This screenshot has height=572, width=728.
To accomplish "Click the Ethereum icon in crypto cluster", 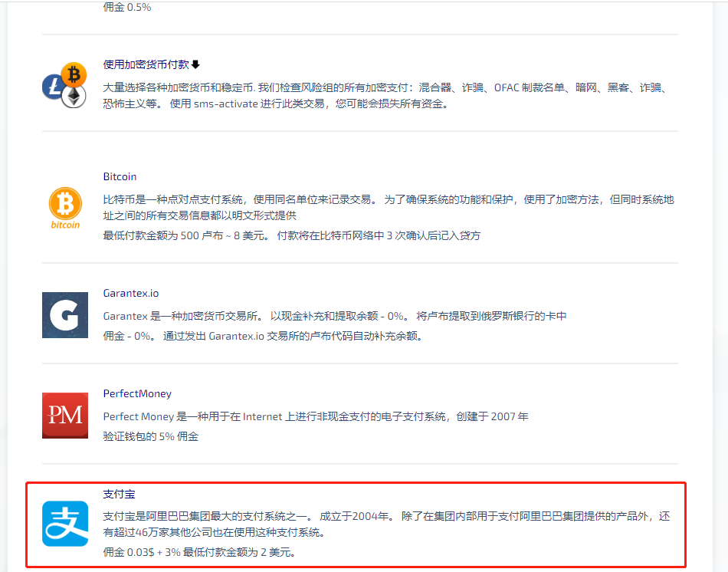I will (x=74, y=96).
